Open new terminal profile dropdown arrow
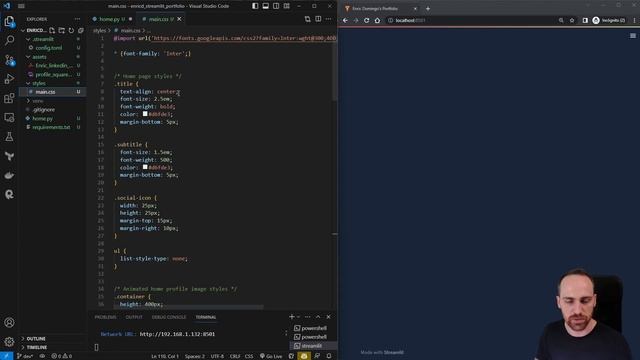 pos(298,317)
